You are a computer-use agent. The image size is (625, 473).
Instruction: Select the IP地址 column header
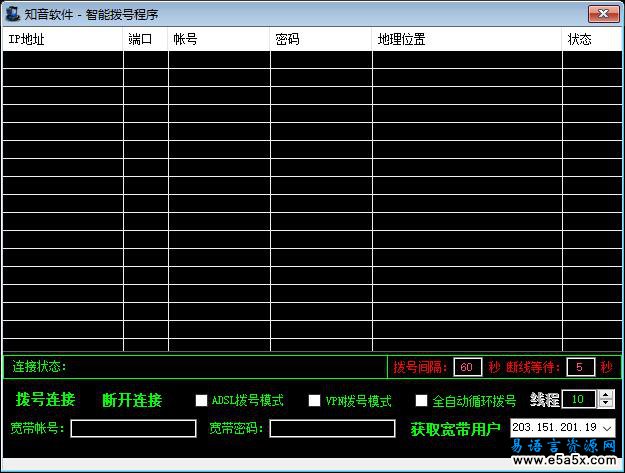tap(63, 39)
